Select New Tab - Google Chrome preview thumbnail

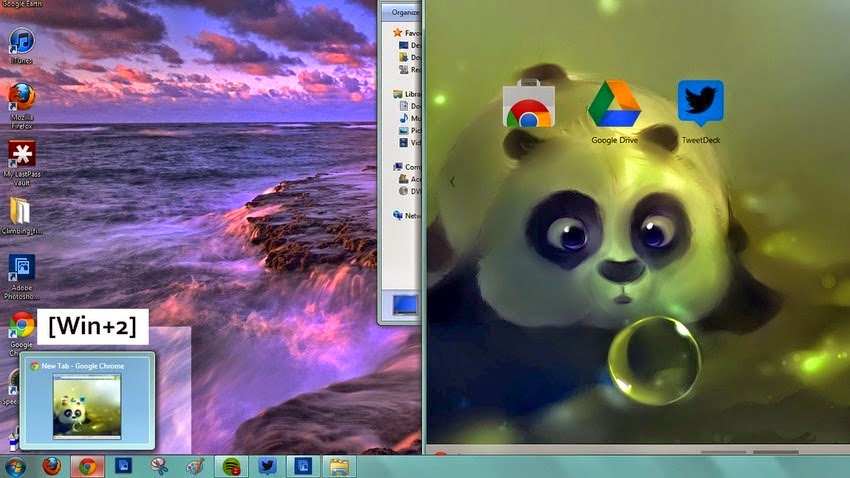point(87,401)
